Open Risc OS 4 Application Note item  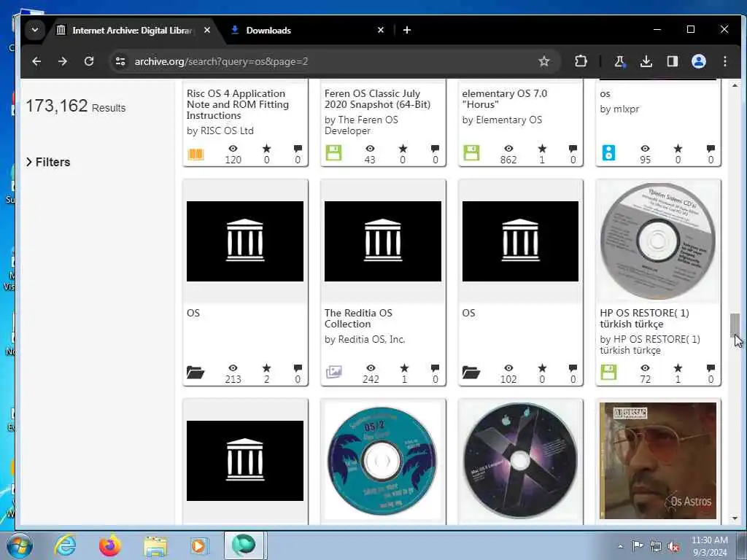click(x=237, y=104)
